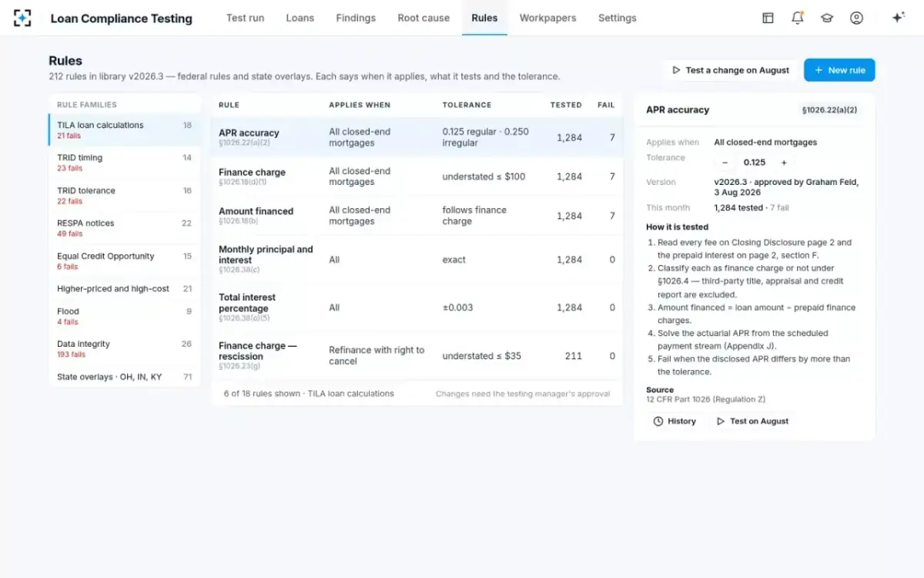The height and width of the screenshot is (578, 924).
Task: Sort by APPLIES WHEN column header
Action: 360,105
